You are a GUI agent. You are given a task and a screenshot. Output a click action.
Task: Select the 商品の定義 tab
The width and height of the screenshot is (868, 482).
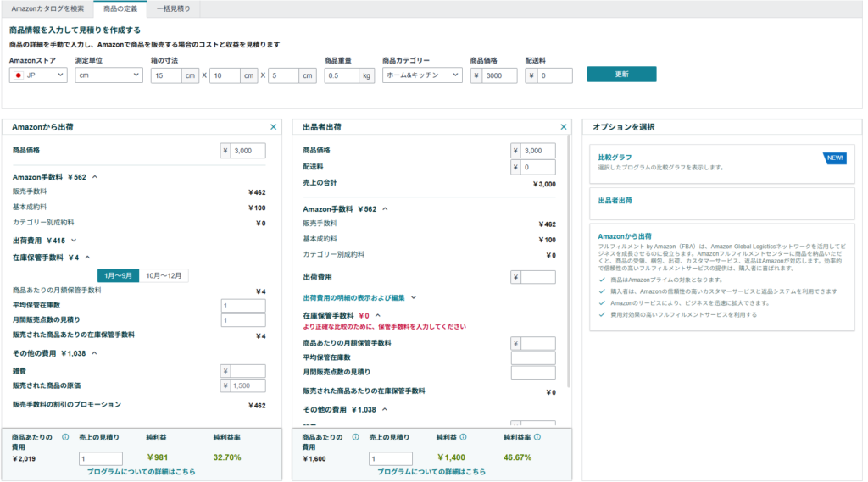coord(120,8)
